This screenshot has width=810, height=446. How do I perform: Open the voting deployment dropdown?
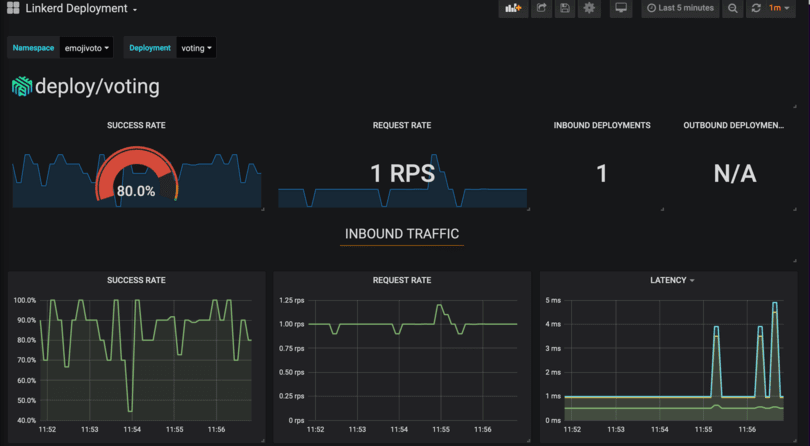point(196,48)
